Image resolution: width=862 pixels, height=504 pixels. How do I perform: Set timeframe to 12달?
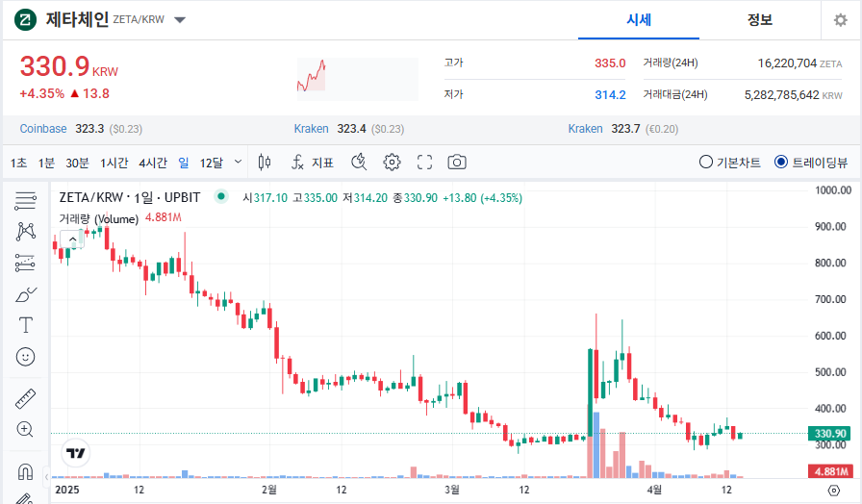pos(211,163)
